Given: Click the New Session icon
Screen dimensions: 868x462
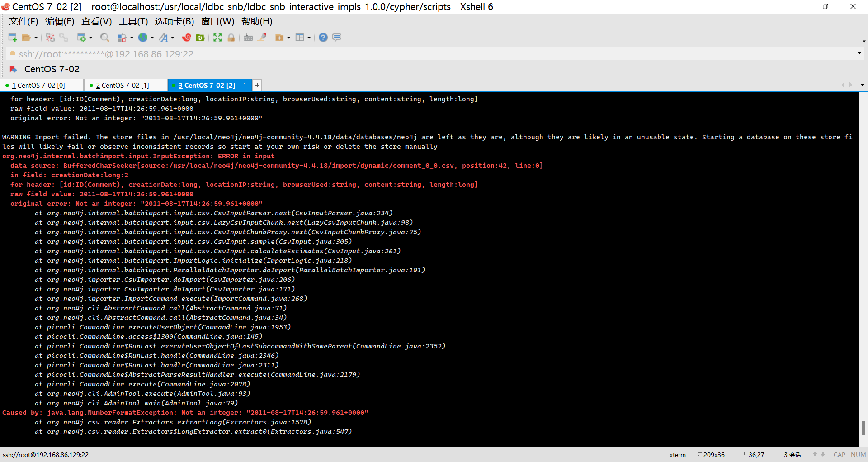Looking at the screenshot, I should click(x=13, y=38).
